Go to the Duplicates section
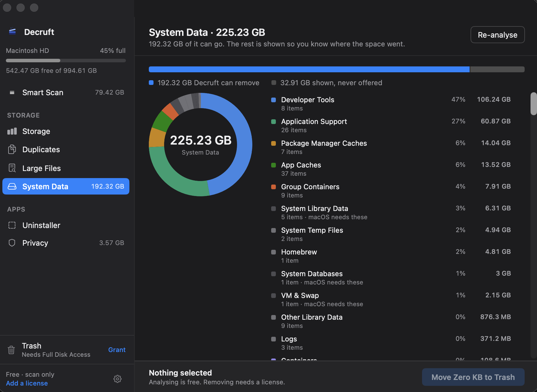Image resolution: width=537 pixels, height=392 pixels. [66, 150]
